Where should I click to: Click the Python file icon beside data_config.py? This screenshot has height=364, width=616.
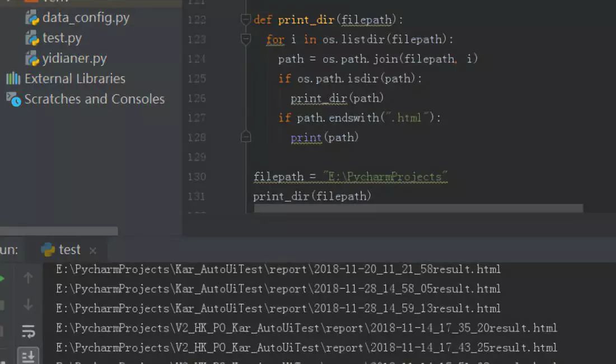[x=32, y=18]
